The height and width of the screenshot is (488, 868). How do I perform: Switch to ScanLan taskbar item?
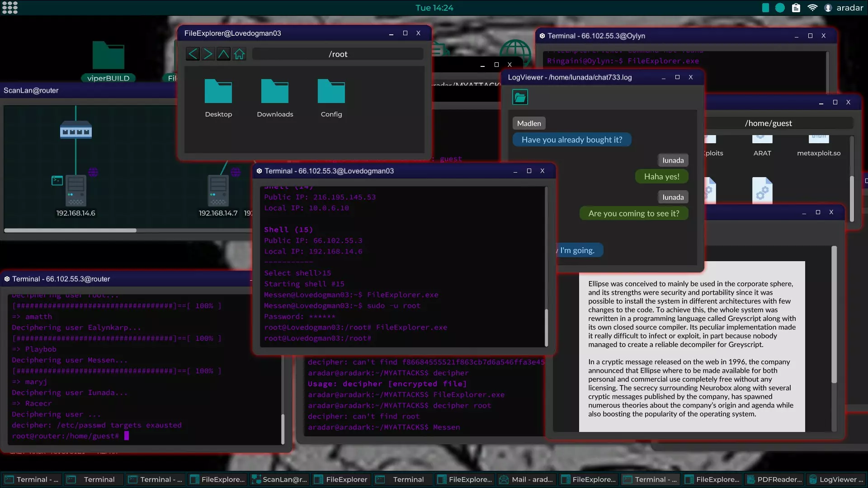click(x=279, y=479)
